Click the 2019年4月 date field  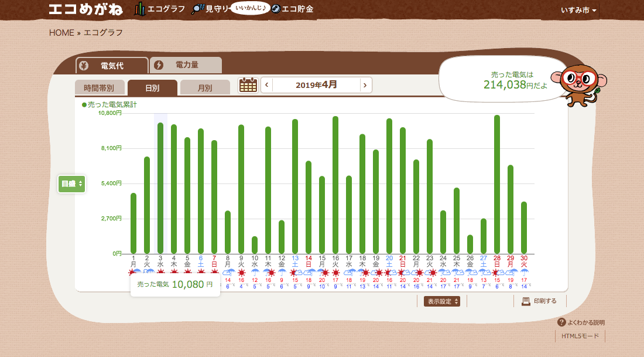point(316,85)
